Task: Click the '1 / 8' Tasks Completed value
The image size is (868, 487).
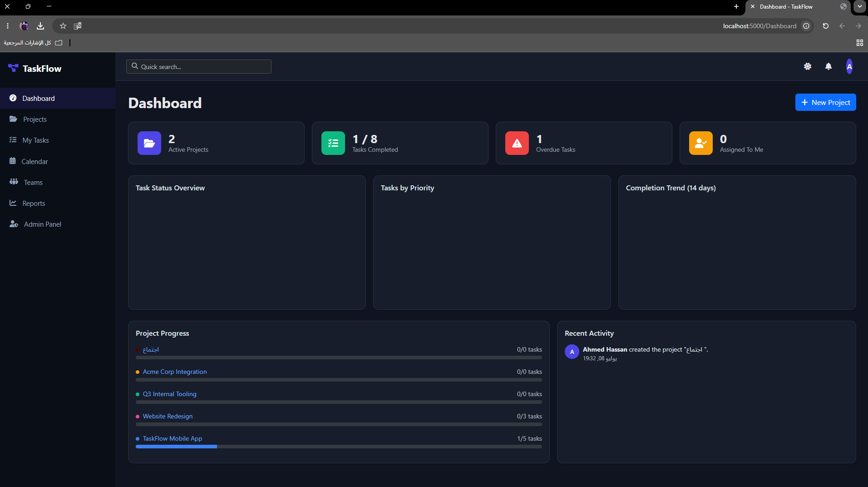Action: 365,139
